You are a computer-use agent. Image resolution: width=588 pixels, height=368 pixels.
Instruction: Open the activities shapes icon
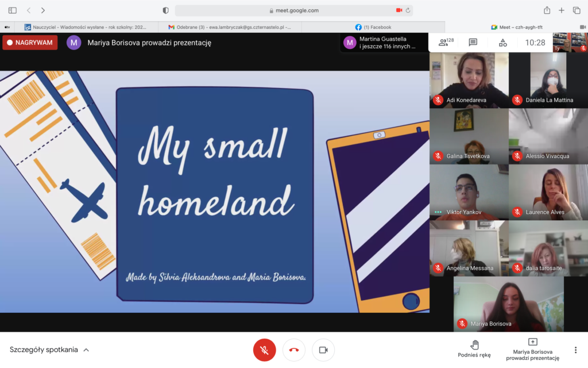pos(502,43)
